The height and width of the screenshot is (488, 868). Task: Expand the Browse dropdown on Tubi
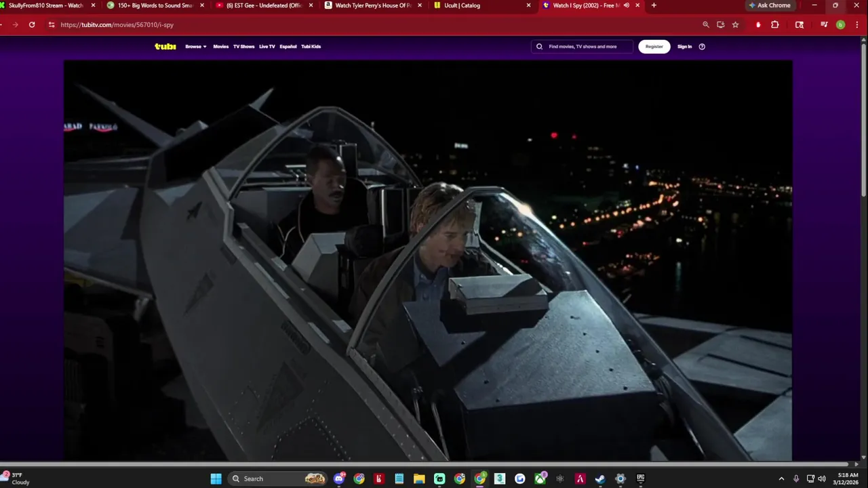pyautogui.click(x=196, y=47)
